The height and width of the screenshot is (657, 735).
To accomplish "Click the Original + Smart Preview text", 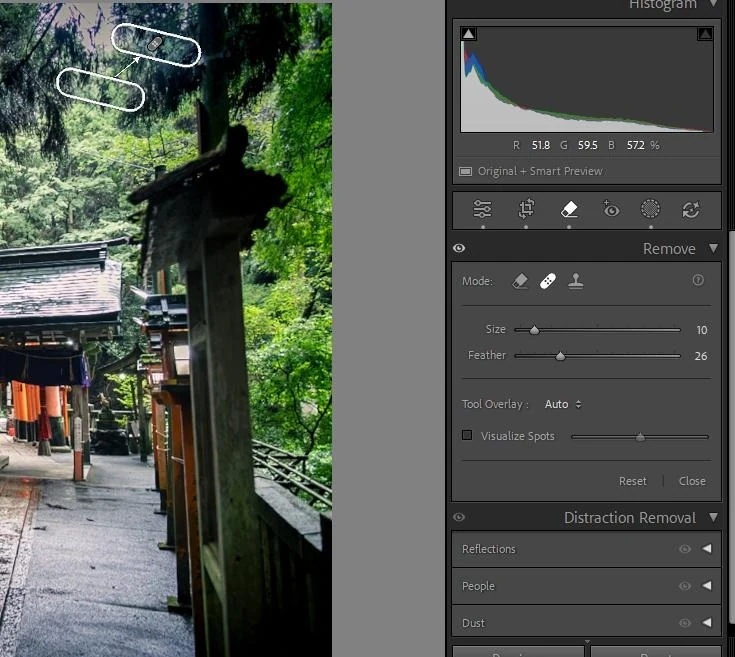I will (x=540, y=171).
